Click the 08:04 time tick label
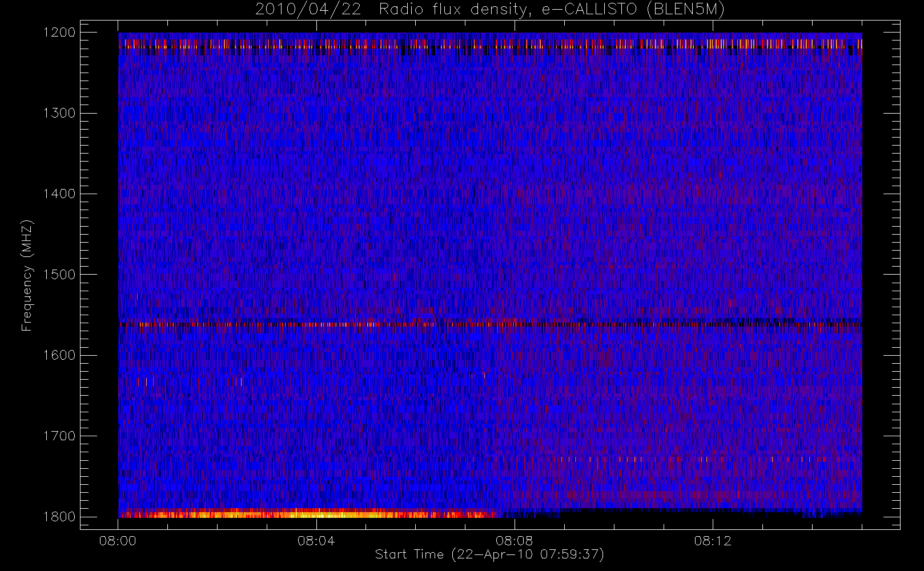This screenshot has width=924, height=571. tap(316, 541)
